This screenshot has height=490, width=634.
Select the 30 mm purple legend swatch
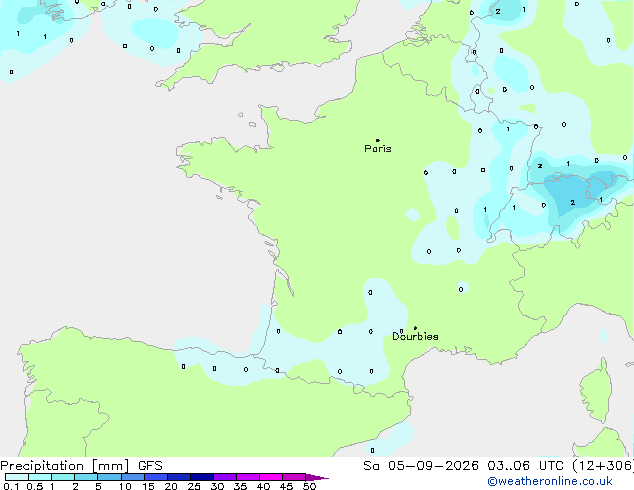click(x=224, y=477)
